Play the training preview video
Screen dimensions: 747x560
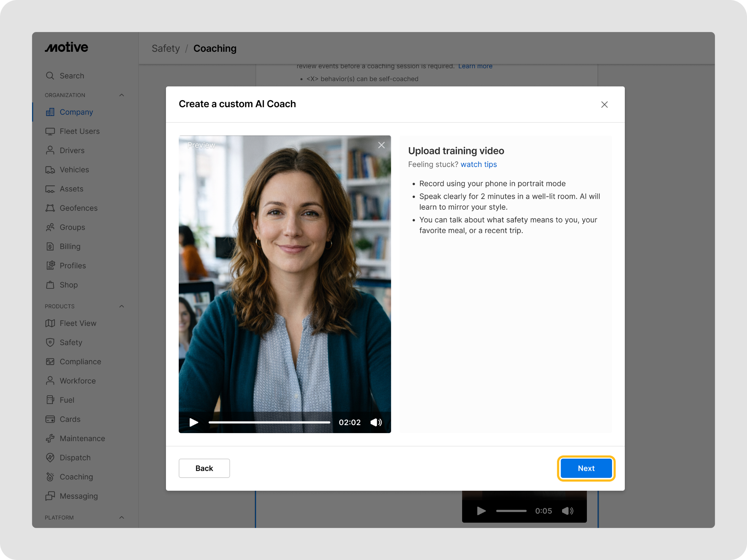(x=194, y=422)
